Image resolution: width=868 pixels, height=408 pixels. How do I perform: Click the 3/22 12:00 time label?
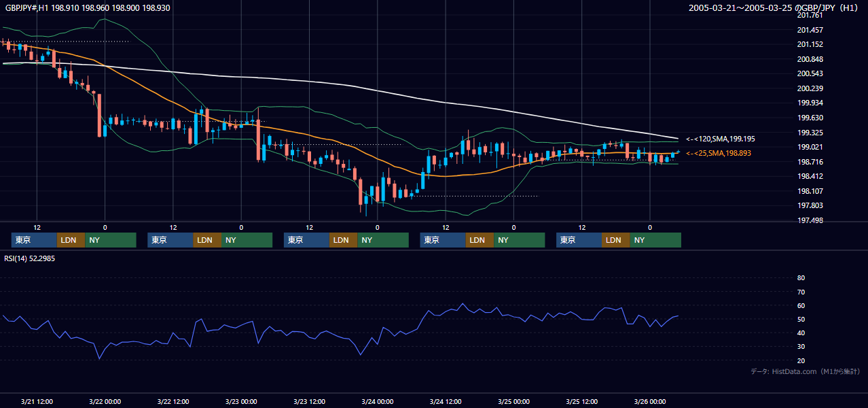(x=173, y=401)
